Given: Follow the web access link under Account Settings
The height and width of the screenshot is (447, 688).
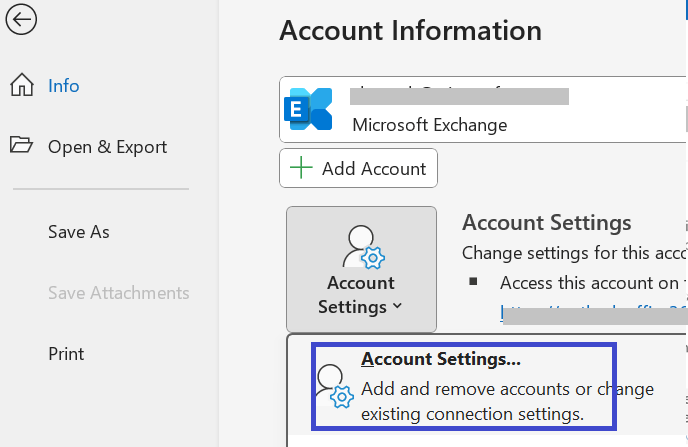Looking at the screenshot, I should coord(590,313).
